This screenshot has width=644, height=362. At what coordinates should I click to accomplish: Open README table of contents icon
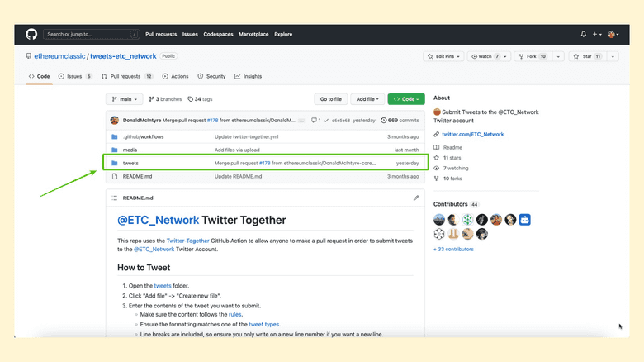coord(114,198)
